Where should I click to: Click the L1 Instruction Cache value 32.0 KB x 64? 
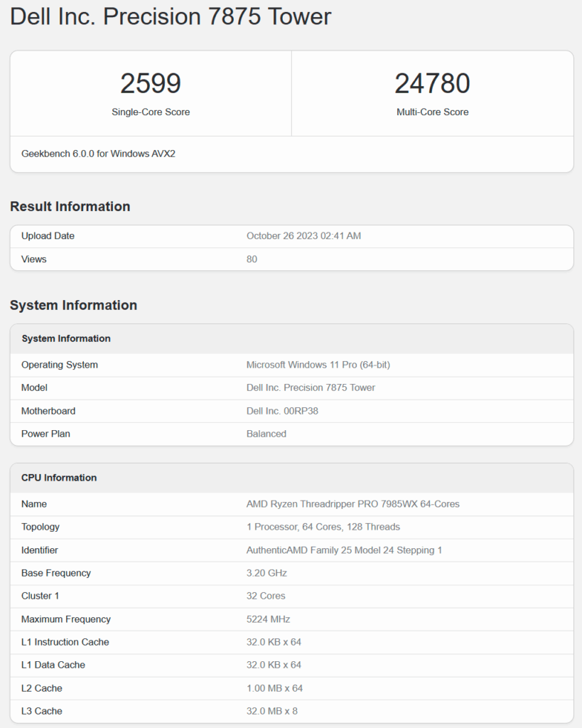pos(274,642)
